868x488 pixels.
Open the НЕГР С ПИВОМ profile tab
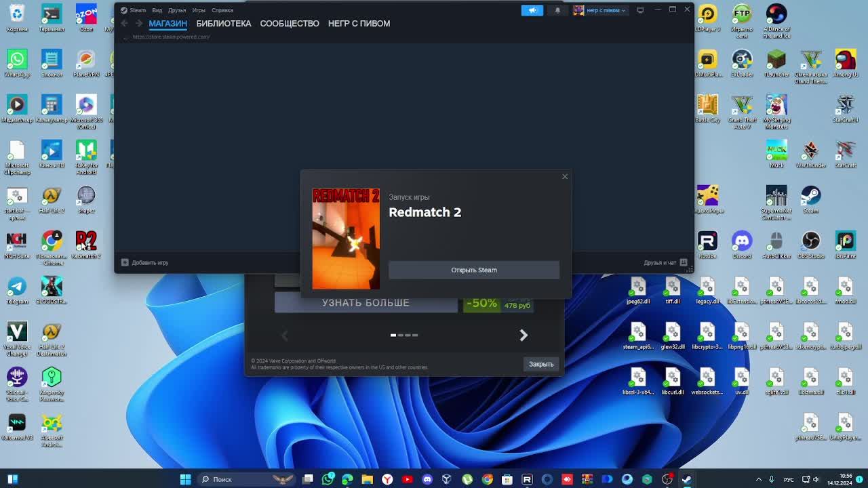click(359, 23)
